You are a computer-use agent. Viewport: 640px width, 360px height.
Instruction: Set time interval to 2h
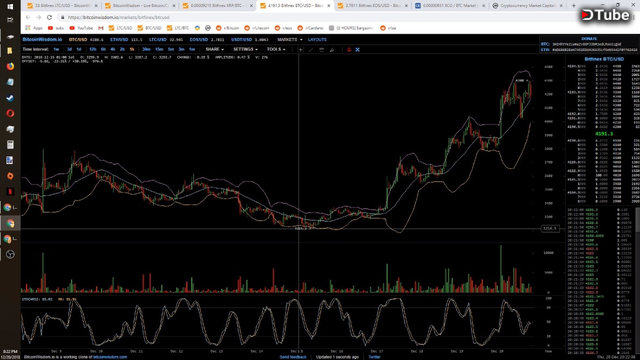point(122,49)
